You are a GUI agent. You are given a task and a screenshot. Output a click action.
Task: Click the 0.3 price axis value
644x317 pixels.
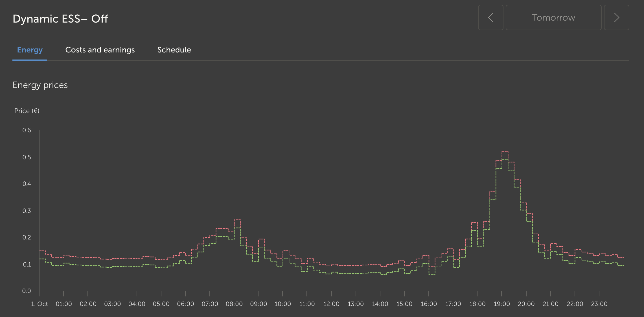pyautogui.click(x=27, y=211)
